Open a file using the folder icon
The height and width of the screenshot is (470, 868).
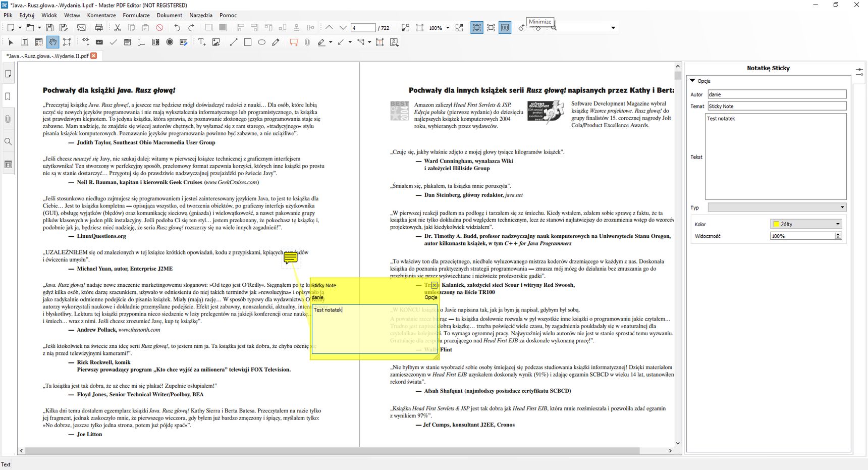pyautogui.click(x=30, y=28)
